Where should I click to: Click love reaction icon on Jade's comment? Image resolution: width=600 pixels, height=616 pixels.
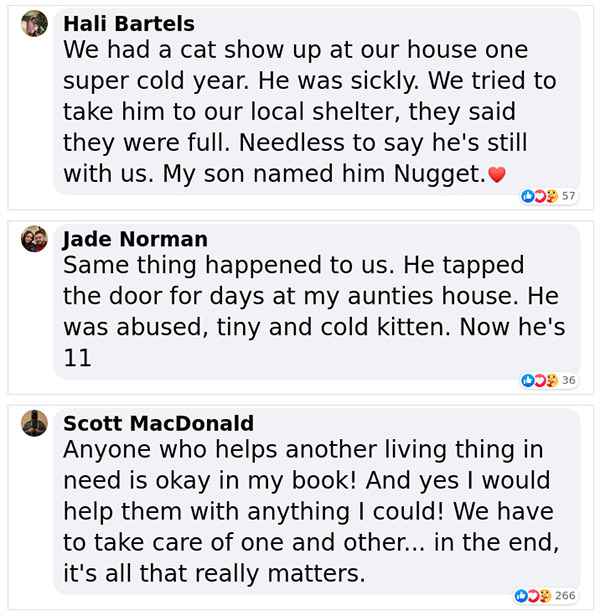540,380
